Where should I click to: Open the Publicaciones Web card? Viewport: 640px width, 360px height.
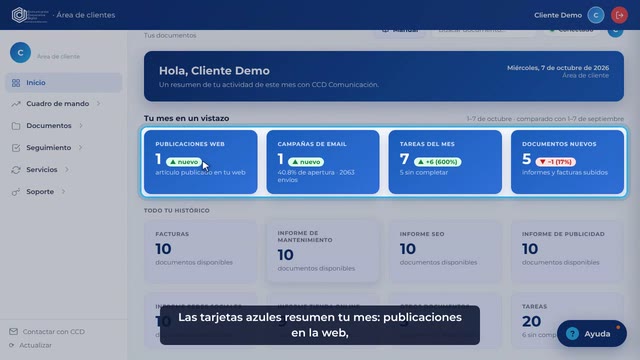click(x=200, y=162)
